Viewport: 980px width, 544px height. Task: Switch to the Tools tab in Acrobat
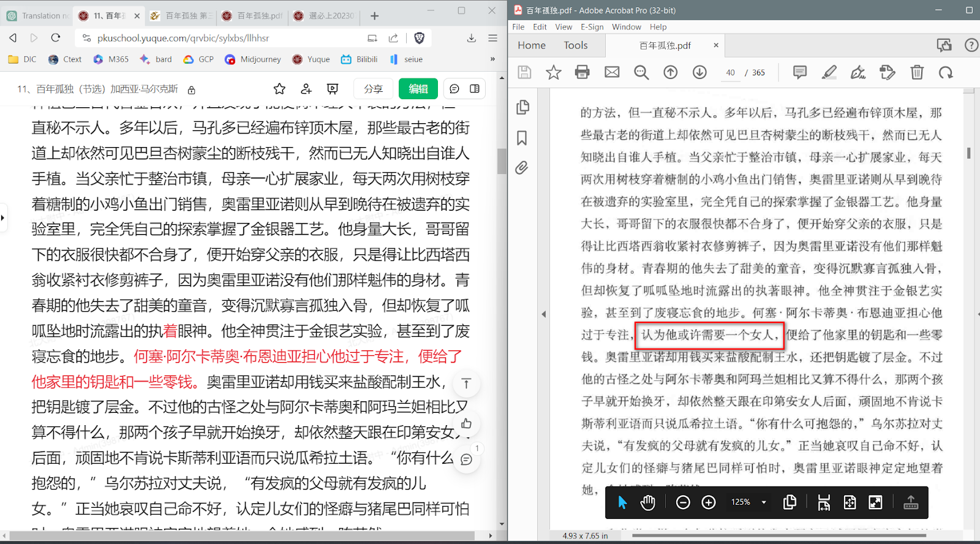pyautogui.click(x=575, y=45)
